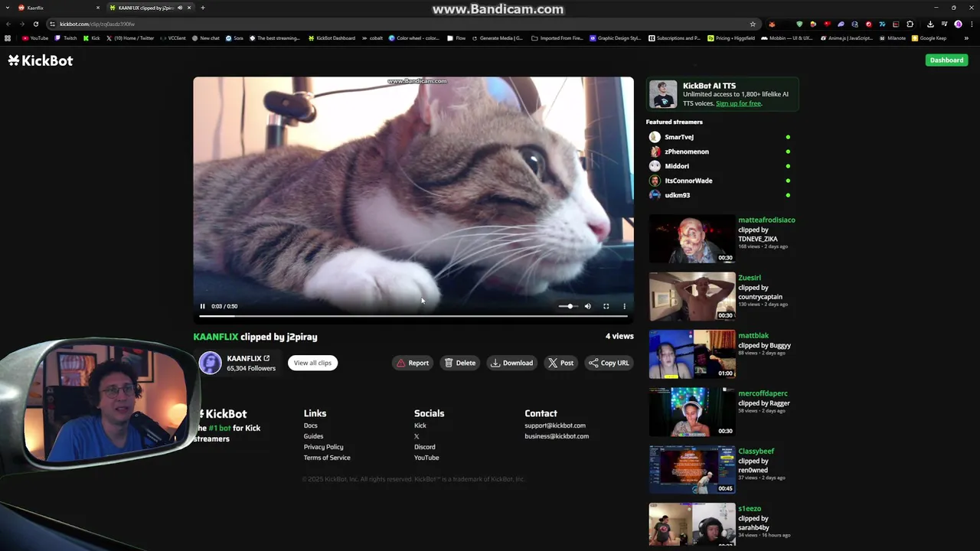Enter fullscreen on the video player

pyautogui.click(x=606, y=306)
